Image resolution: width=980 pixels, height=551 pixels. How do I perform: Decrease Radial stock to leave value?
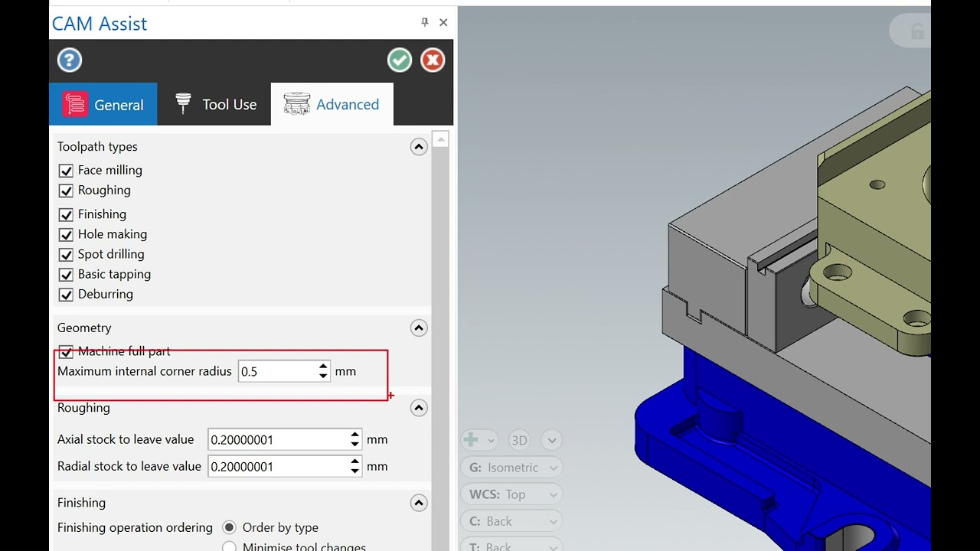tap(354, 471)
